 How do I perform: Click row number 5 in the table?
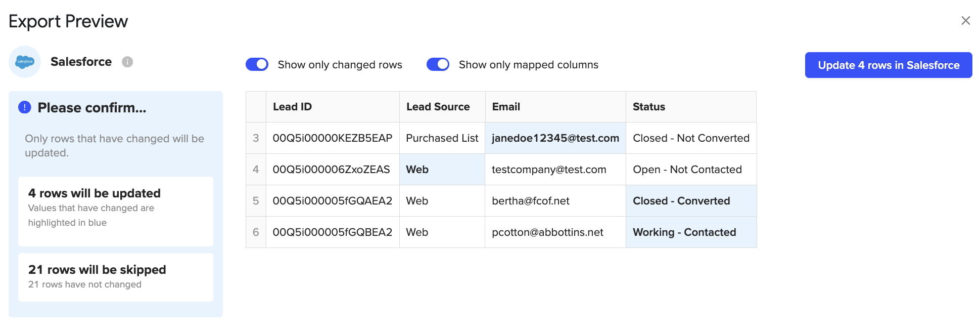click(256, 201)
